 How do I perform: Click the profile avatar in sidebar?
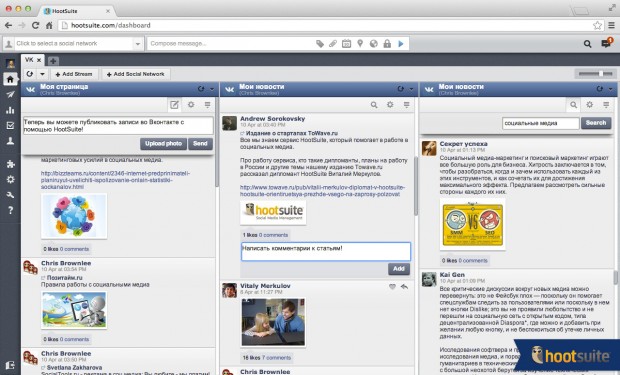tap(10, 63)
